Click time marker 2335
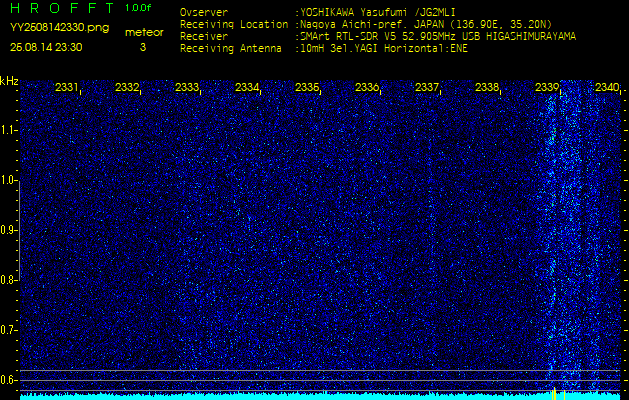 pos(307,87)
